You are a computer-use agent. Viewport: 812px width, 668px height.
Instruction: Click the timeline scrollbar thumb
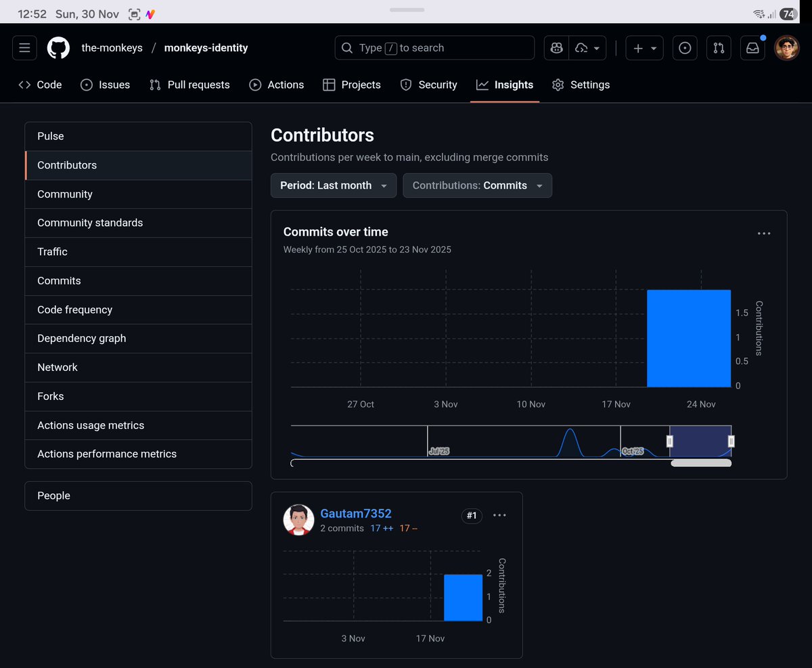point(701,464)
